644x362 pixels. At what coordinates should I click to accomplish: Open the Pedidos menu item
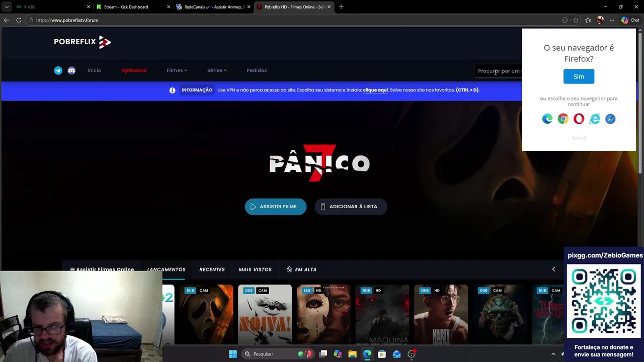pos(257,70)
